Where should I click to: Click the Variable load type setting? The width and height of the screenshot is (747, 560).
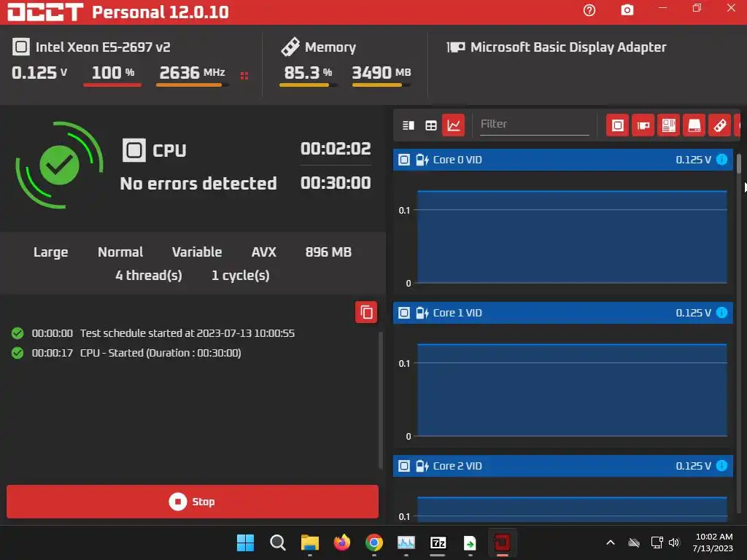point(197,252)
